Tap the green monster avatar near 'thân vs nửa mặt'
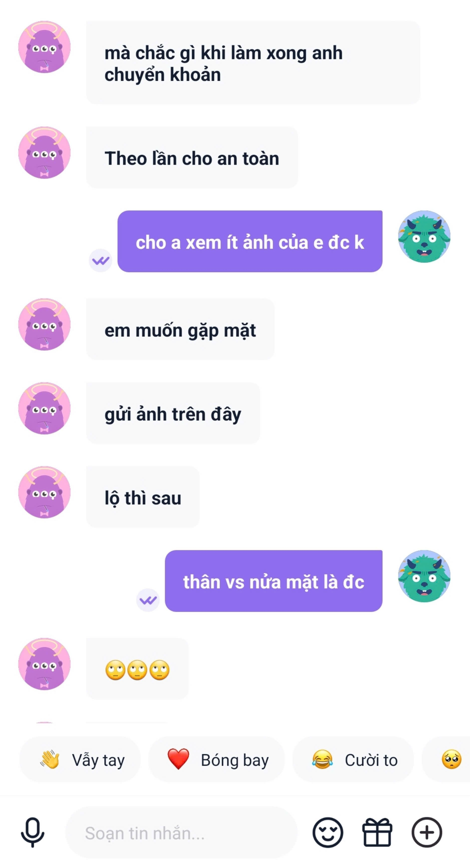 click(424, 576)
